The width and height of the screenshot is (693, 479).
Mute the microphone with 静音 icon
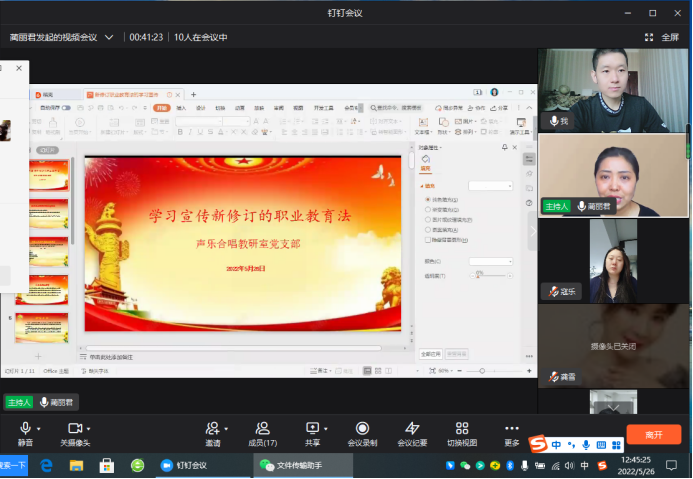tap(25, 429)
